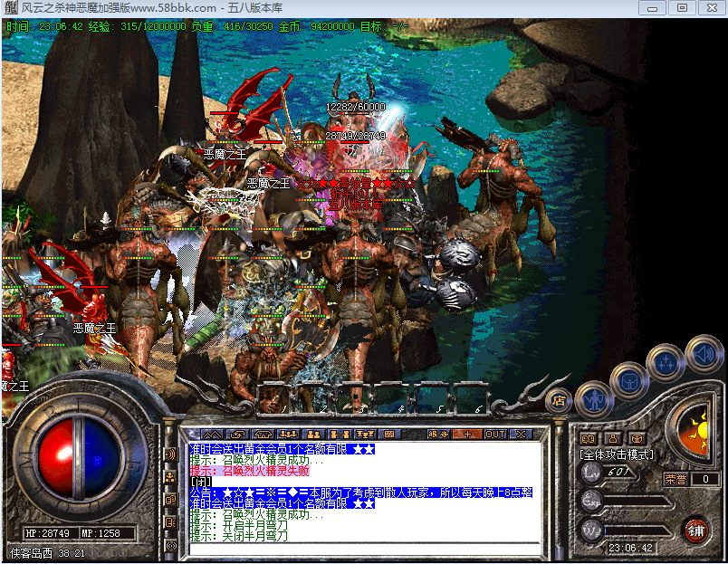Click the 荣誉 honor label
This screenshot has width=728, height=564.
(x=675, y=479)
